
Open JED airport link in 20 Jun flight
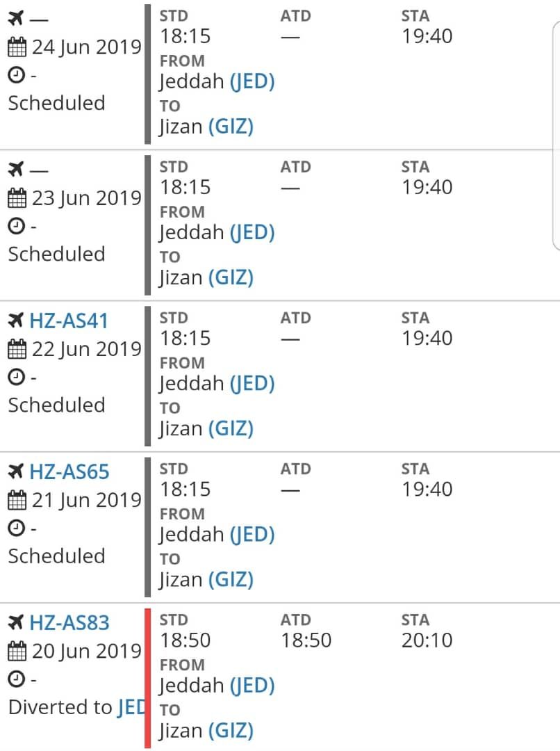pos(252,686)
